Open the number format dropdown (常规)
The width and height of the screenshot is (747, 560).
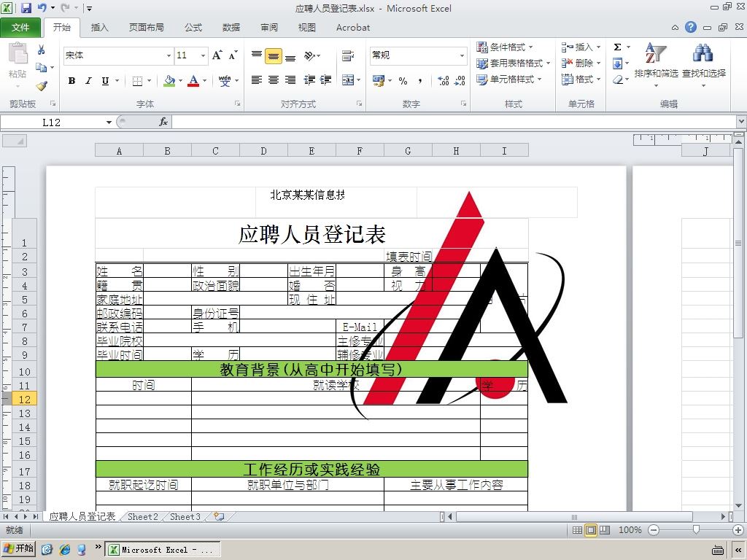coord(462,55)
